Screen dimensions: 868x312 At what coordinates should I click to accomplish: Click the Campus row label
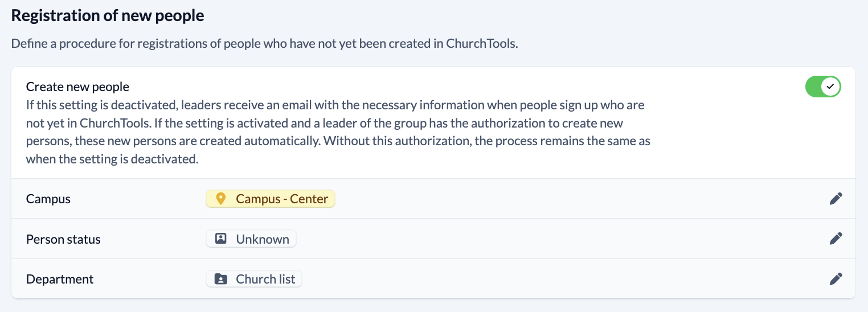pyautogui.click(x=48, y=199)
